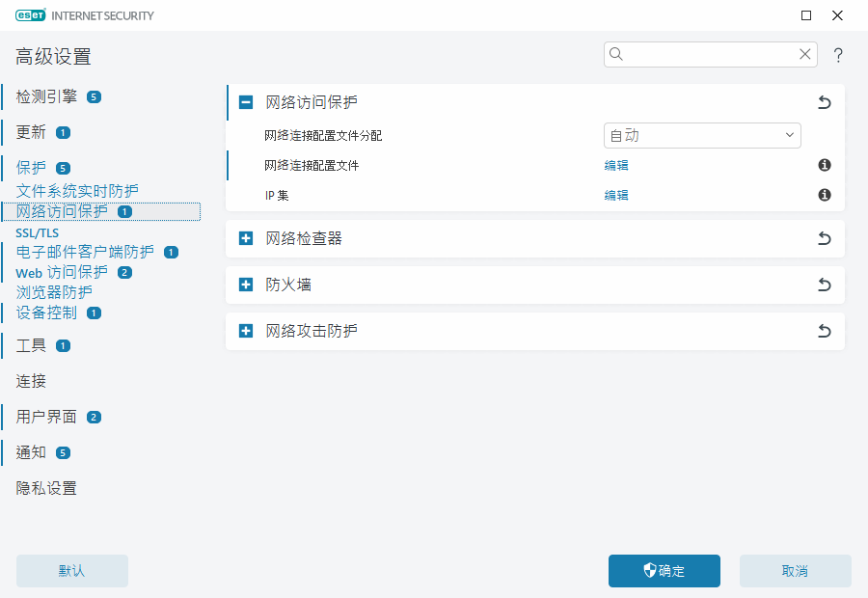This screenshot has height=598, width=868.
Task: Click the info icon next to 网络连接配置文件
Action: coord(824,165)
